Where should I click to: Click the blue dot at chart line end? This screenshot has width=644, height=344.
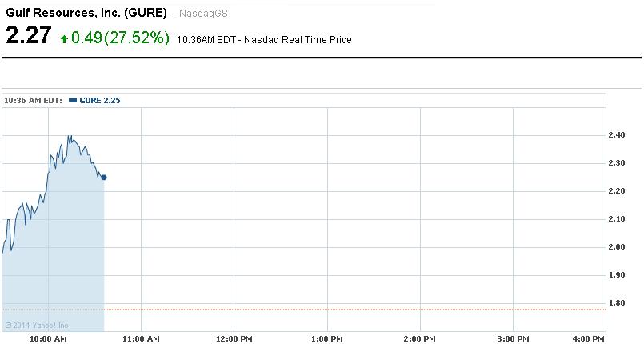click(x=104, y=177)
